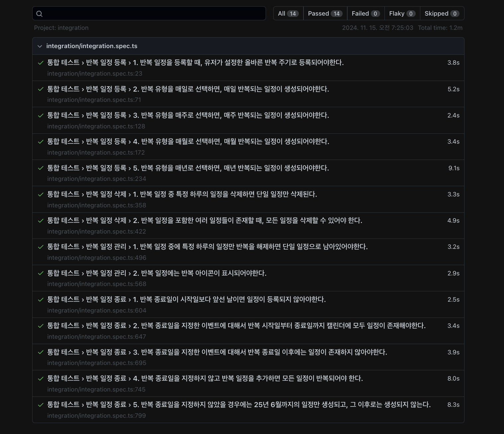Screen dimensions: 504x434
Task: Click source path integration.spec.ts:23
Action: click(95, 74)
